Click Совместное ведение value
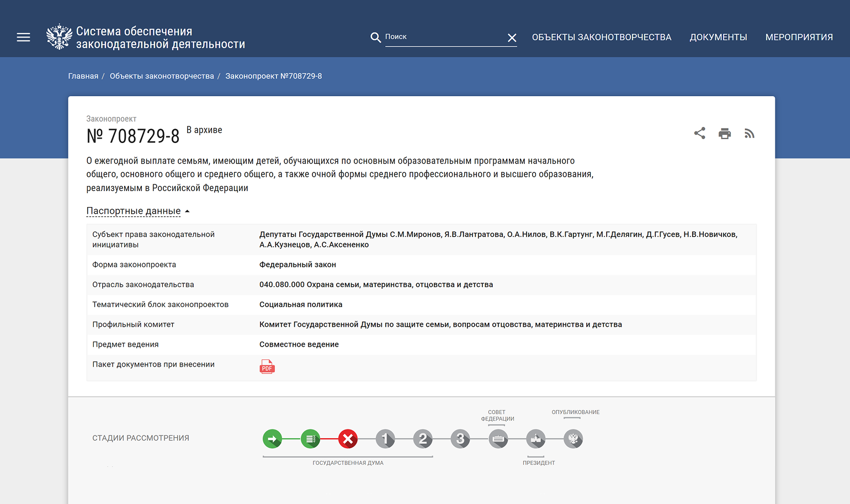 click(x=299, y=344)
